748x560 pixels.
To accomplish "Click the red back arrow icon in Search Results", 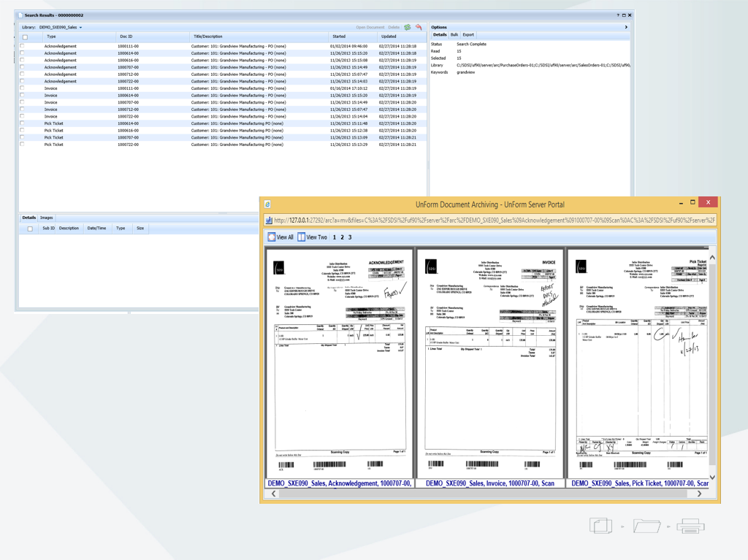I will point(419,27).
